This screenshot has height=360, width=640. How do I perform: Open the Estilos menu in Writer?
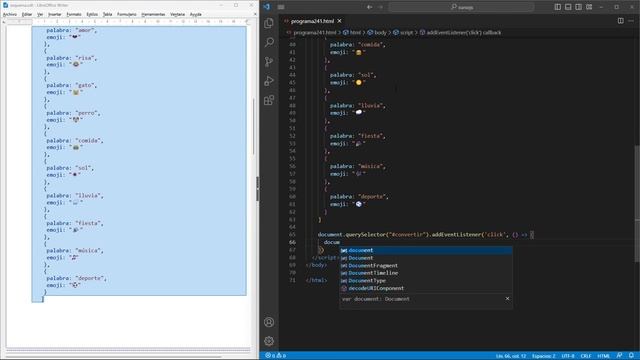coord(92,14)
